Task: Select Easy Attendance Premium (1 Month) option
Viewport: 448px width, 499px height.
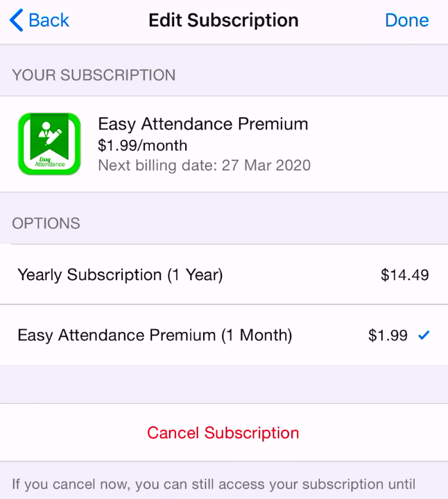Action: click(x=224, y=335)
